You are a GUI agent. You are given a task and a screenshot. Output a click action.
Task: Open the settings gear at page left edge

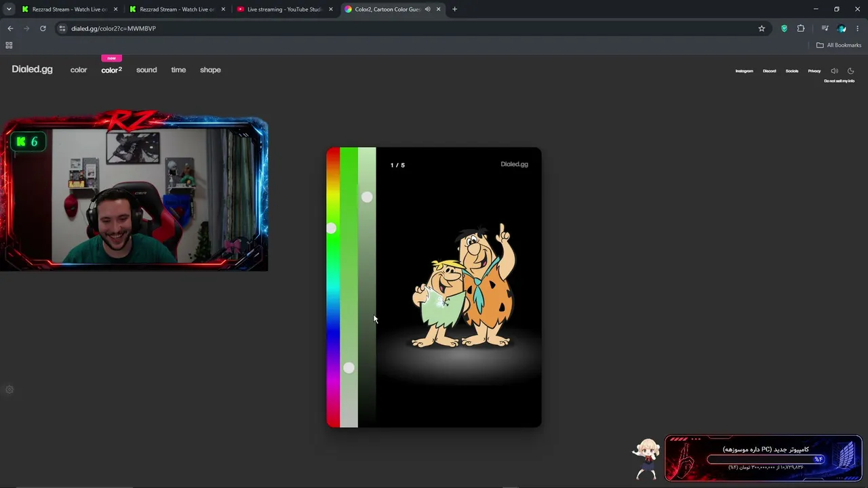click(x=9, y=390)
